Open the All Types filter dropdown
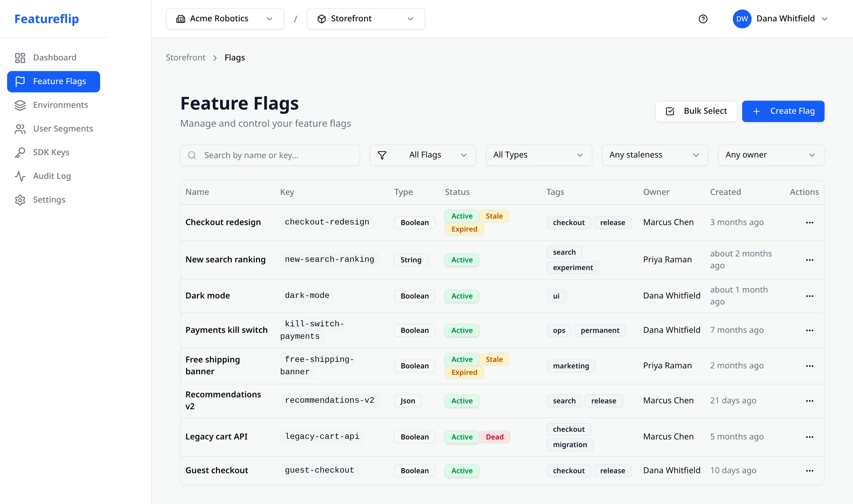 coord(539,155)
